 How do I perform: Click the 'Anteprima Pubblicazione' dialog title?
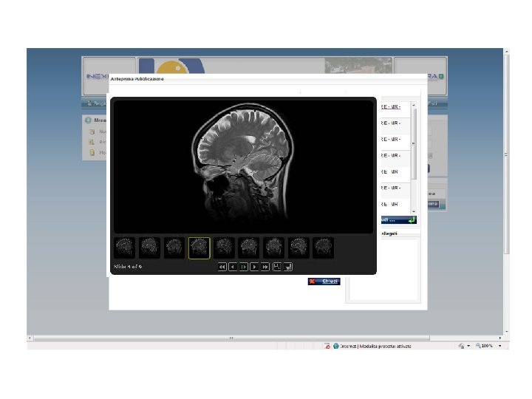137,79
